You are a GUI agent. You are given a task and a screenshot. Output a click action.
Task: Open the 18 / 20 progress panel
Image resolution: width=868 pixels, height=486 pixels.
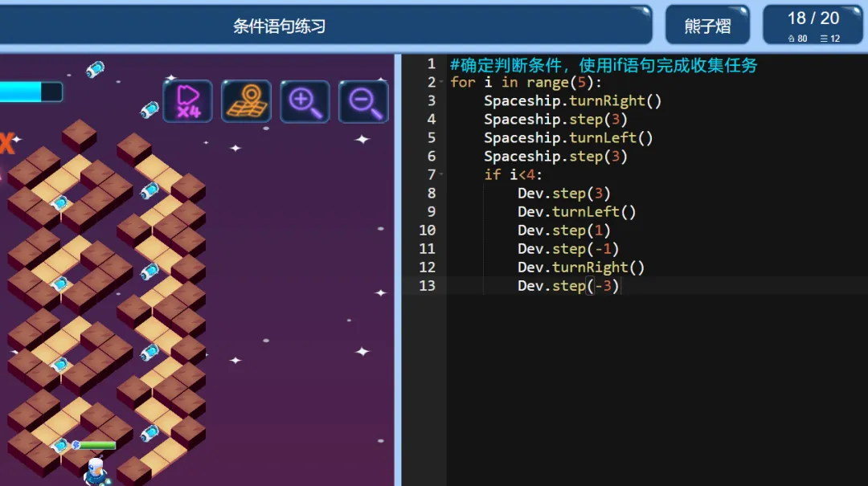813,26
